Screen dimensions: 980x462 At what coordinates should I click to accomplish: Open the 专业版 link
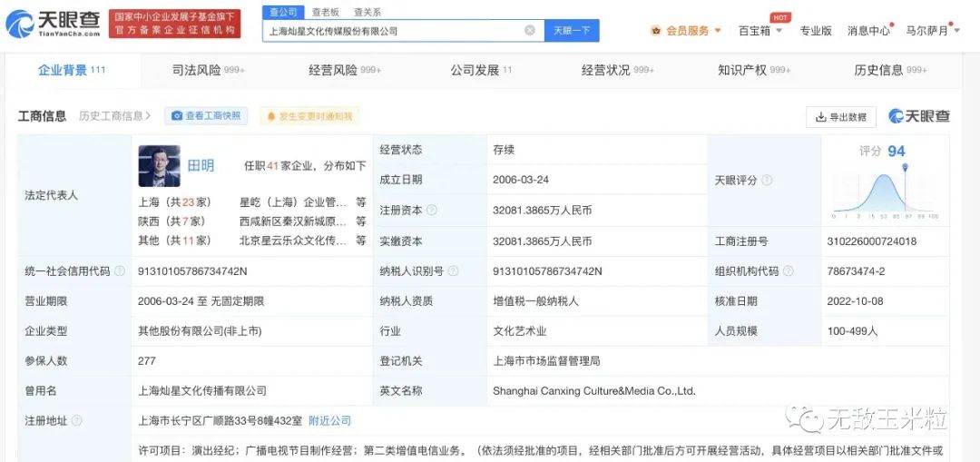(x=816, y=30)
